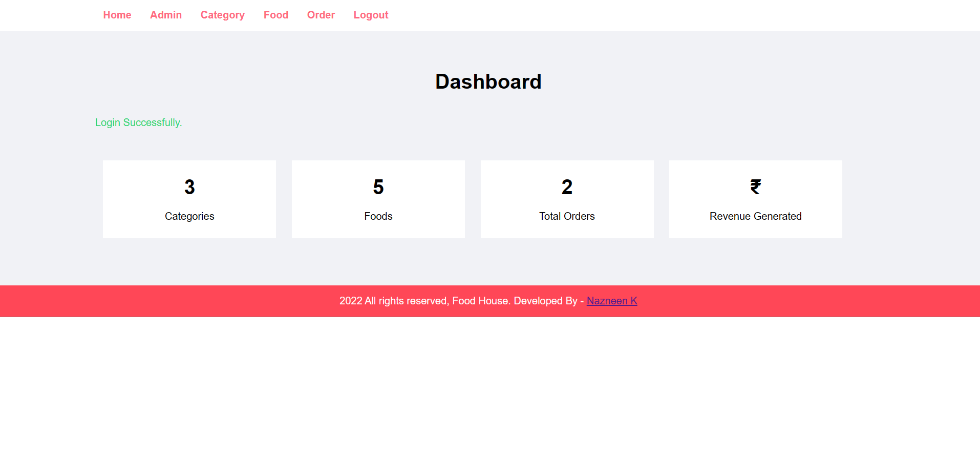The height and width of the screenshot is (476, 980).
Task: Click the number 3 in Categories card
Action: point(189,187)
